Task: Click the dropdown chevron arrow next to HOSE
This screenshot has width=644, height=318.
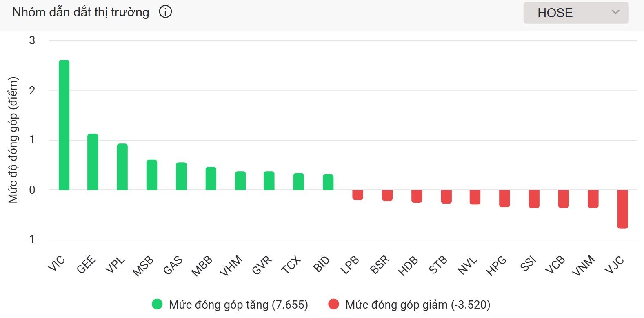Action: [x=615, y=12]
